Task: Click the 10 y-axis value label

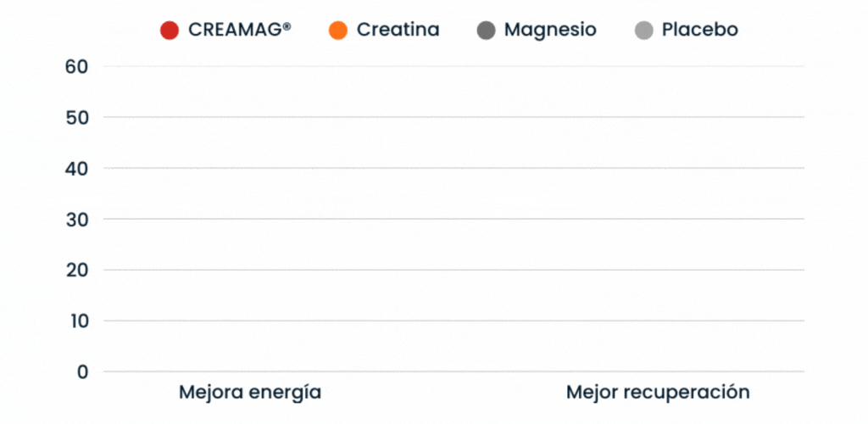Action: click(x=77, y=321)
